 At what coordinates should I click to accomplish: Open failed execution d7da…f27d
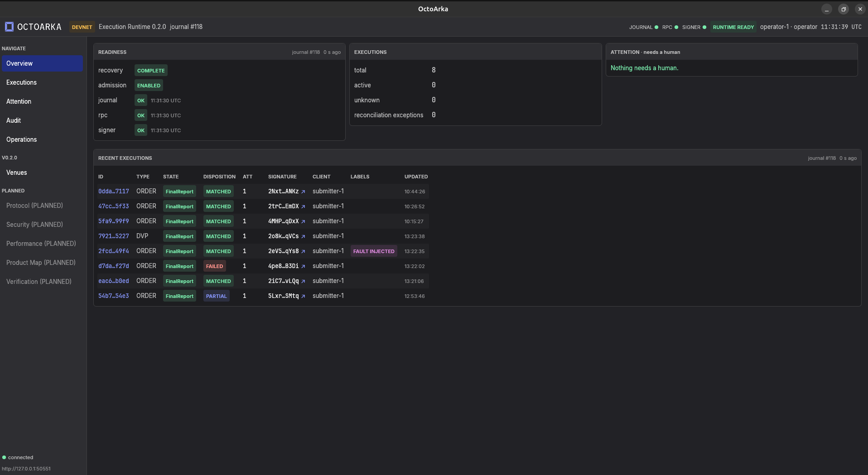point(114,266)
